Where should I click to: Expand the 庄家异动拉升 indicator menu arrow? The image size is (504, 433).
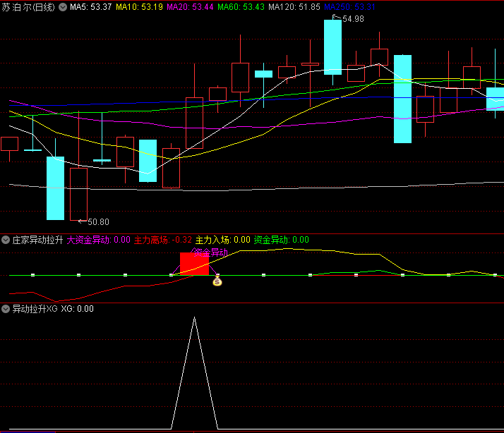pos(6,240)
